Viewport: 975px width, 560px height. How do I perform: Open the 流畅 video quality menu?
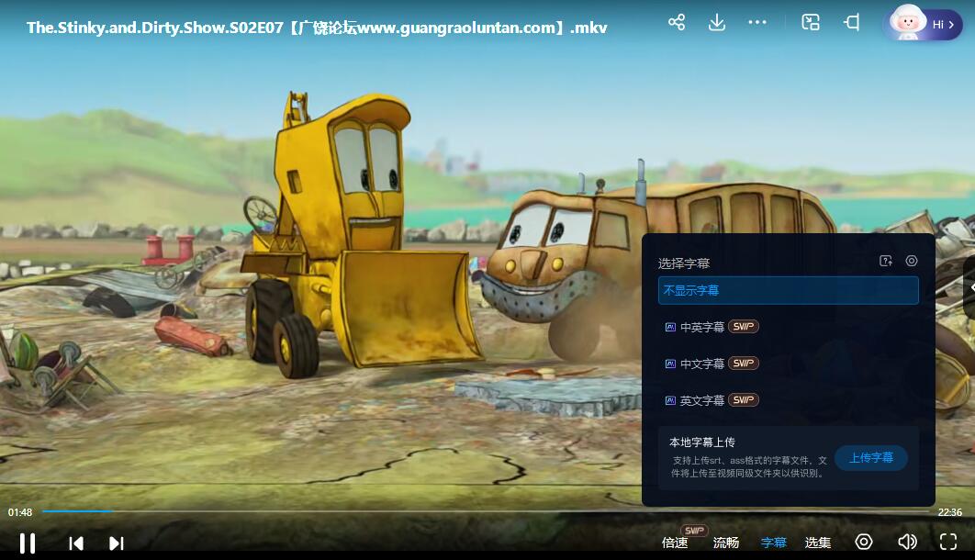[725, 543]
